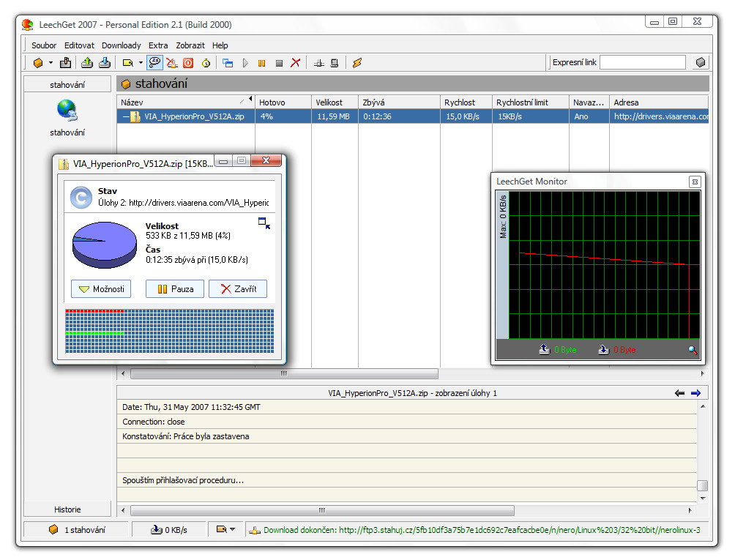Click the orange lightning toolbar icon
Image resolution: width=735 pixels, height=560 pixels.
click(357, 63)
